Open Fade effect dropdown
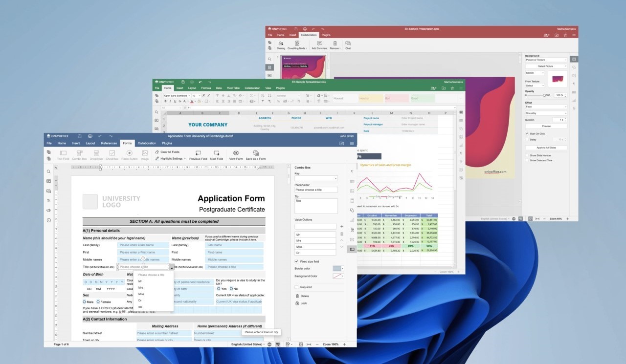This screenshot has width=626, height=364. tap(546, 107)
